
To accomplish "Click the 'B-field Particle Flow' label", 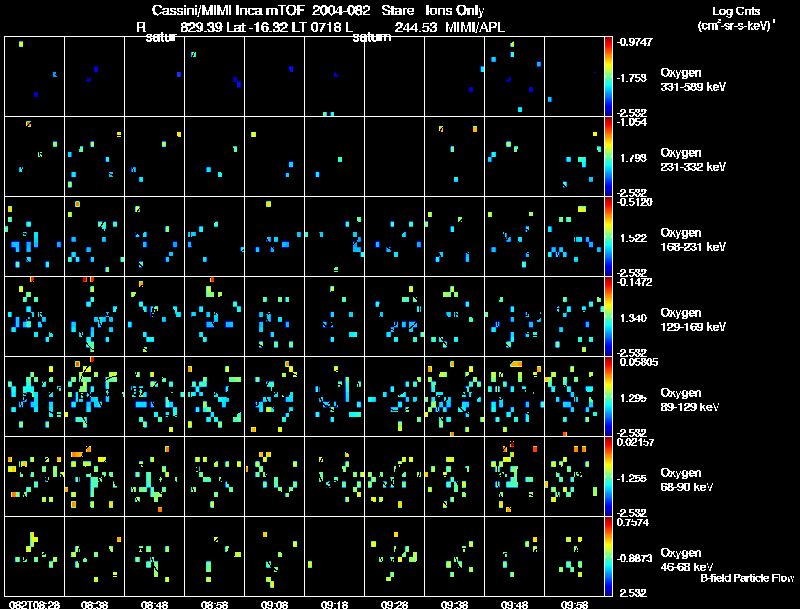I will coord(747,578).
